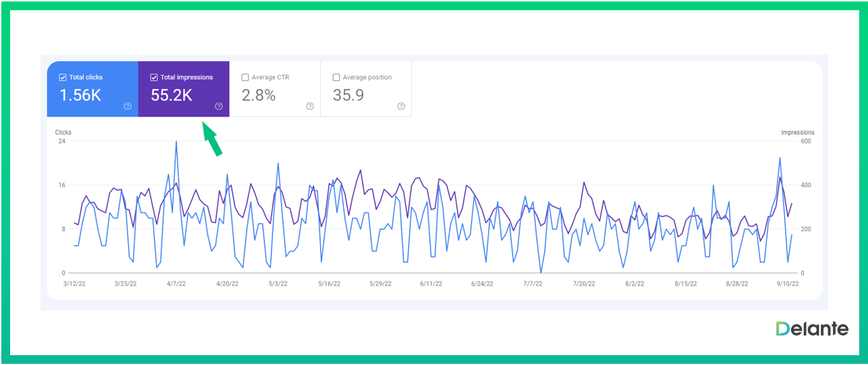Click the Clicks axis label
The image size is (868, 365).
63,133
